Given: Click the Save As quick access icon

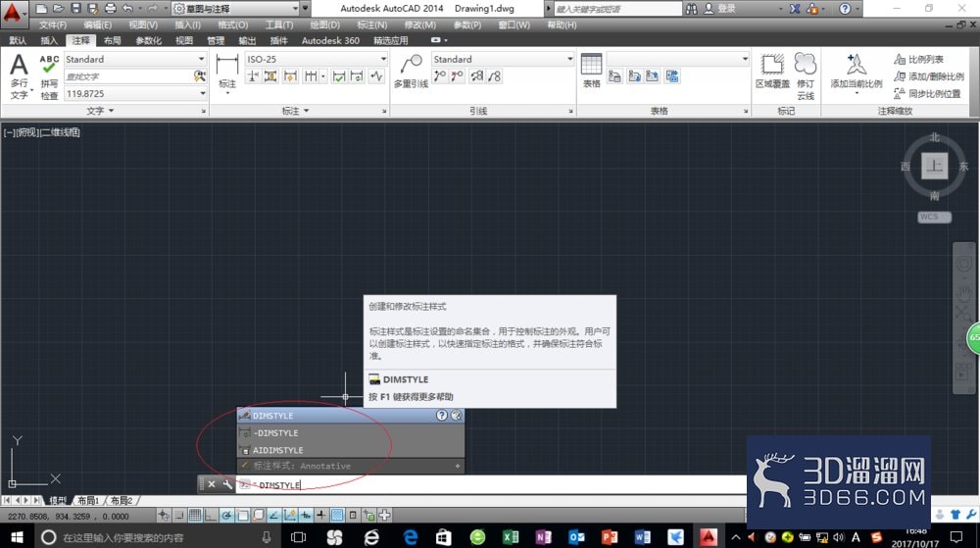Looking at the screenshot, I should 93,9.
